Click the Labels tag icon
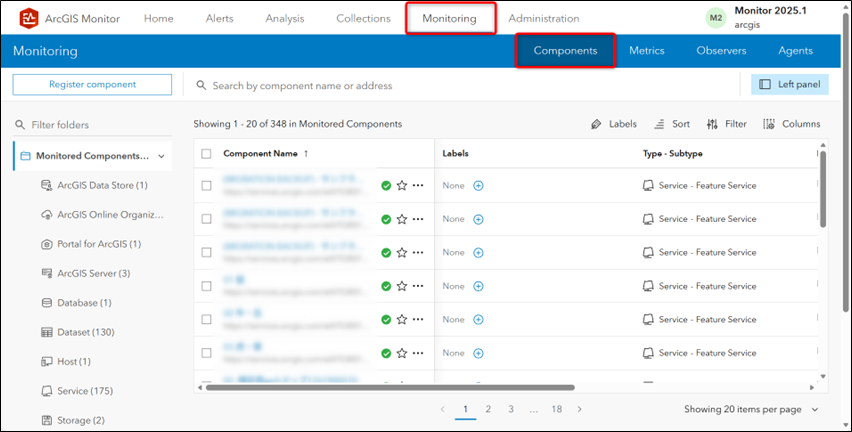This screenshot has width=852, height=432. (596, 124)
